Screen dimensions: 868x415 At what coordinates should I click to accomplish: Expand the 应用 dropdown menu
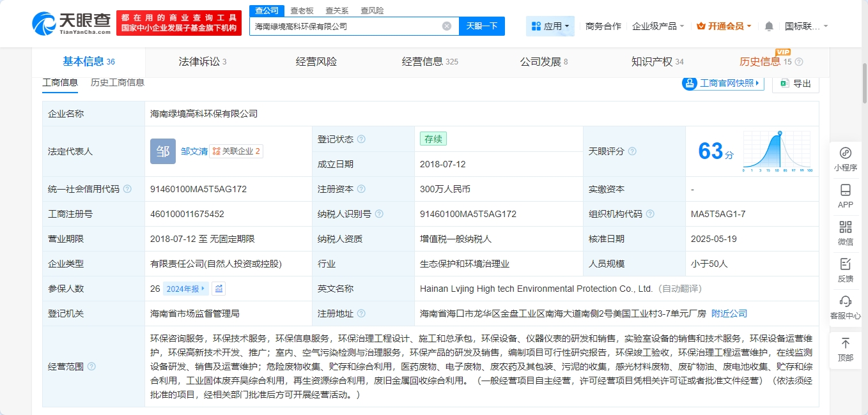pyautogui.click(x=550, y=26)
